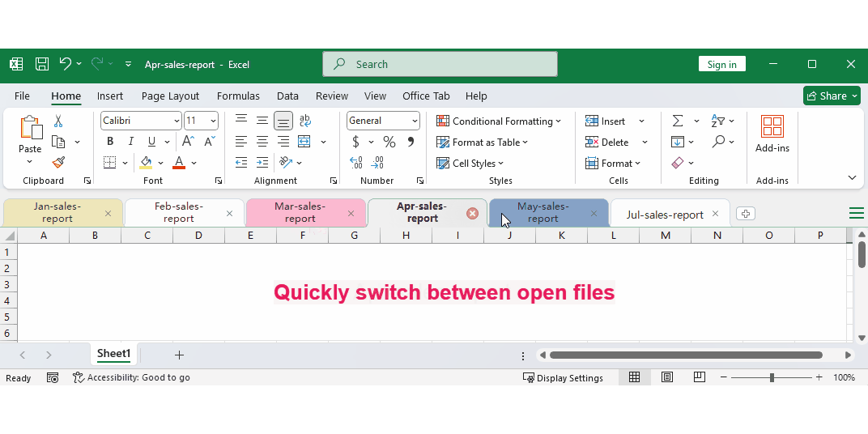Decrease font size with the smaller A
The image size is (868, 434).
(x=209, y=142)
